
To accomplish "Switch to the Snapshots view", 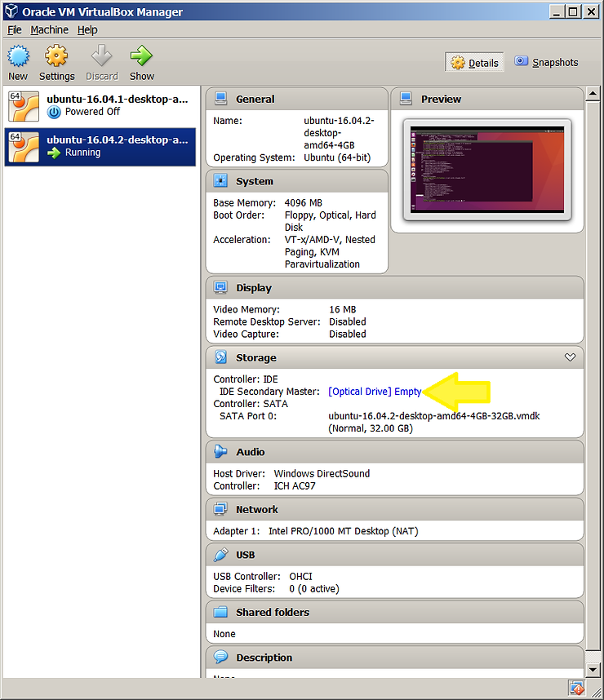I will tap(546, 62).
